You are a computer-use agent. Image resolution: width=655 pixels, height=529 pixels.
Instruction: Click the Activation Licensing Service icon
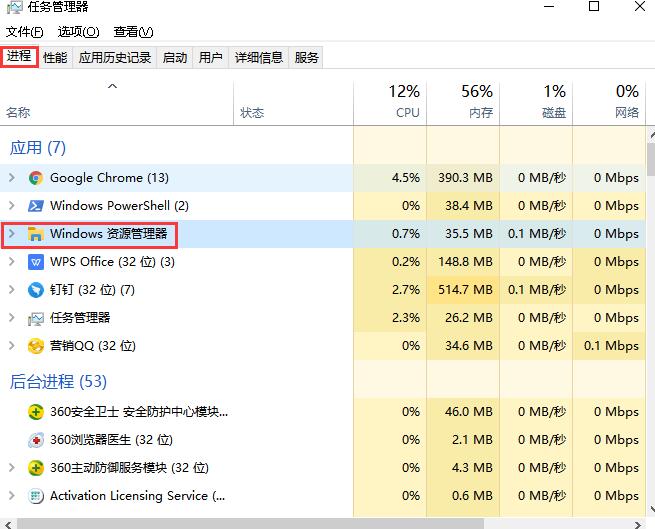point(36,496)
